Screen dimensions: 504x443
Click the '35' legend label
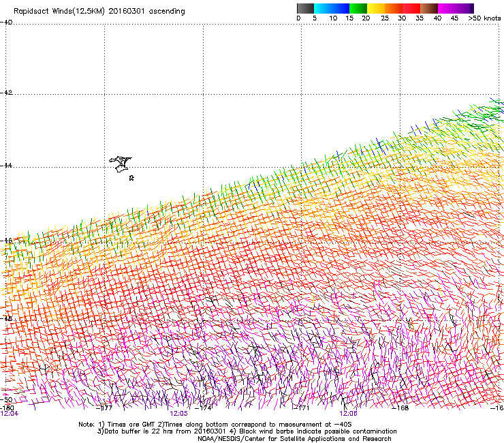(x=420, y=18)
